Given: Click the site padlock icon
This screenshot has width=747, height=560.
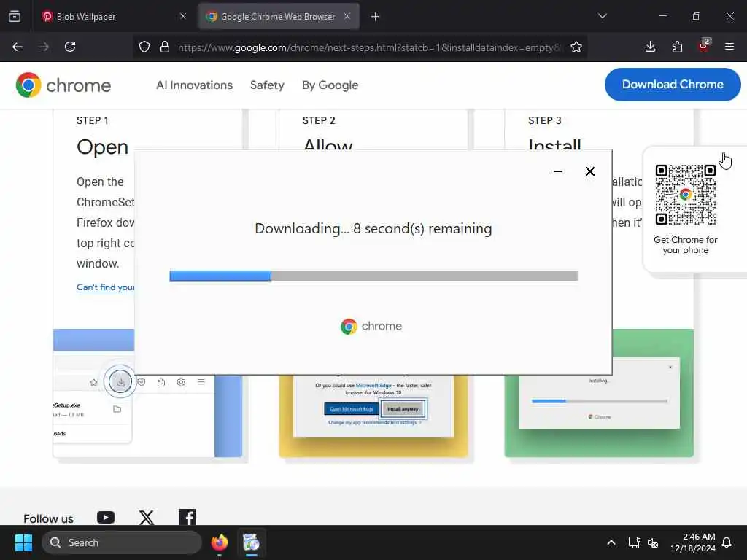Looking at the screenshot, I should point(165,47).
